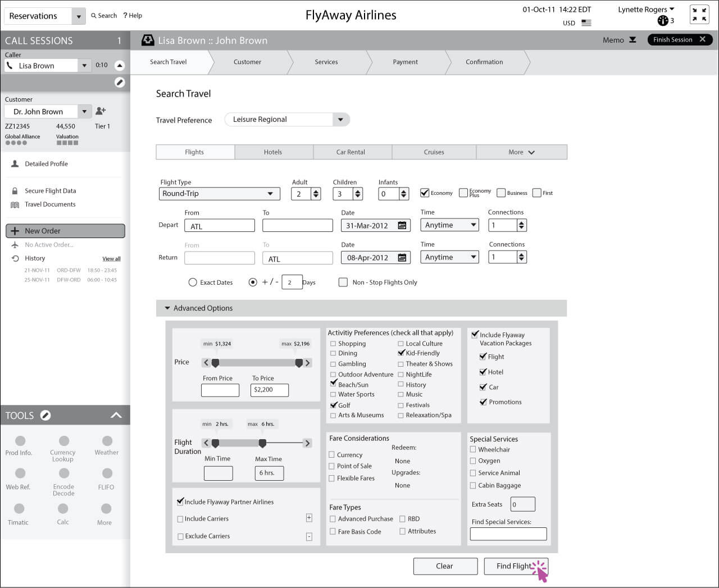Open the Currency Lookup tool
Screen dimensions: 719x588
(62, 445)
